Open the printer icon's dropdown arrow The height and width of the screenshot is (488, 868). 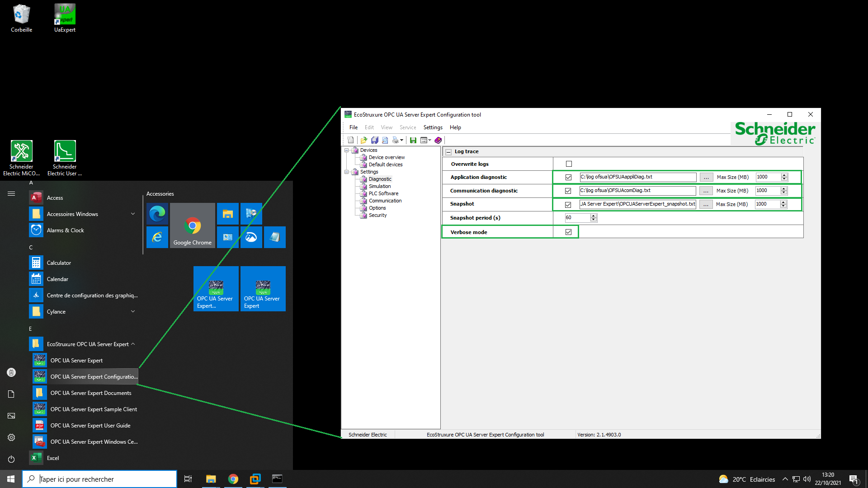click(x=402, y=140)
